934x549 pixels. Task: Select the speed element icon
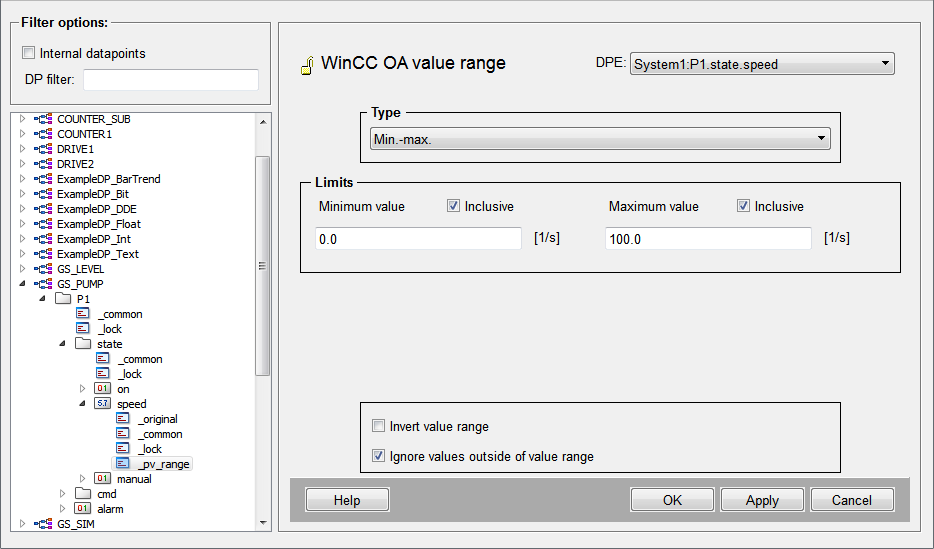pos(103,404)
